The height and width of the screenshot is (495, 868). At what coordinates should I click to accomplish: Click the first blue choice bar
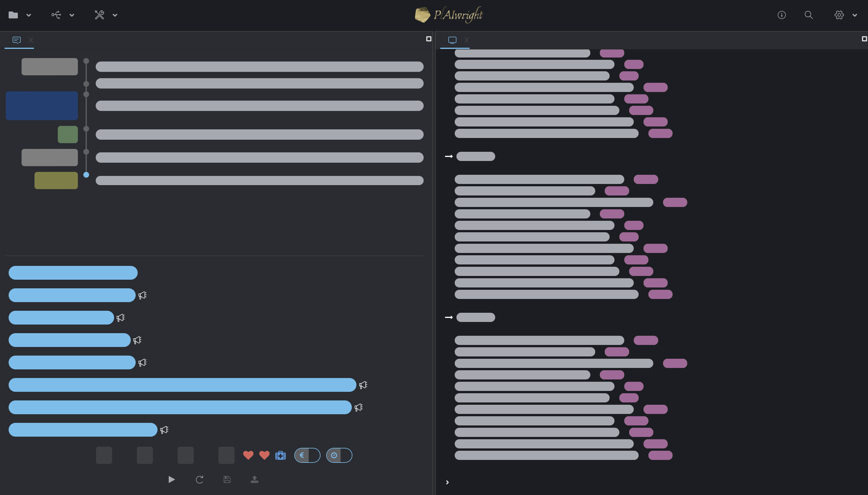[73, 273]
